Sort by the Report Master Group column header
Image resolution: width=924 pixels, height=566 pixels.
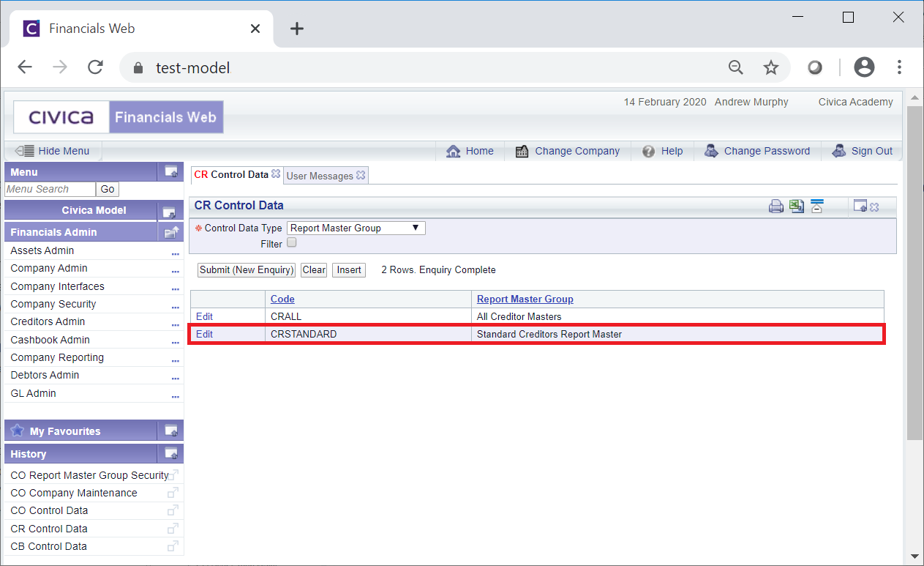click(x=525, y=299)
